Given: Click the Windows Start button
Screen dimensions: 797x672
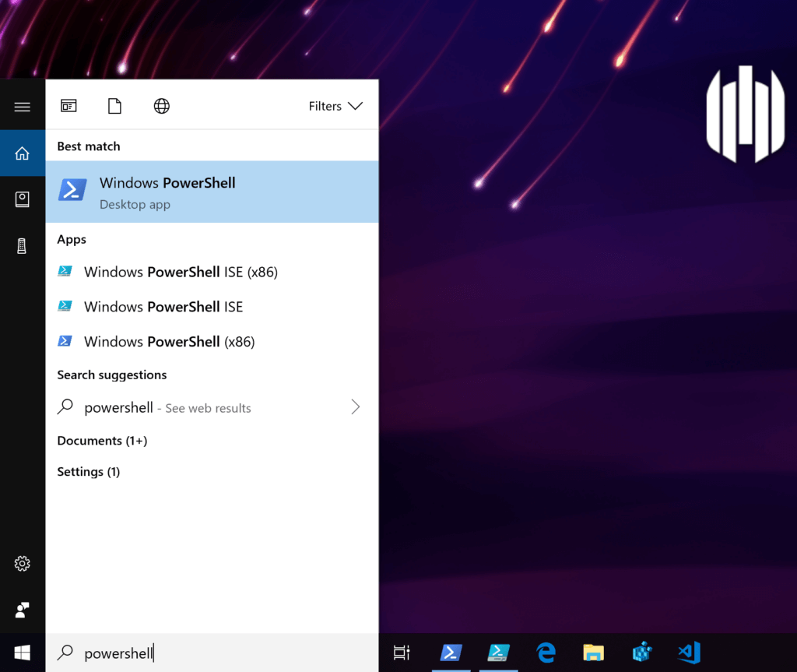Looking at the screenshot, I should point(22,653).
